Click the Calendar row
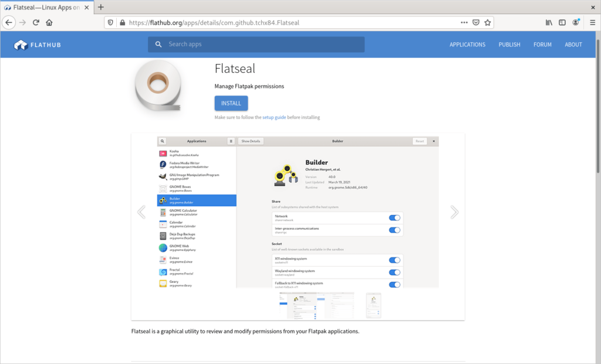This screenshot has height=364, width=601. [x=197, y=224]
